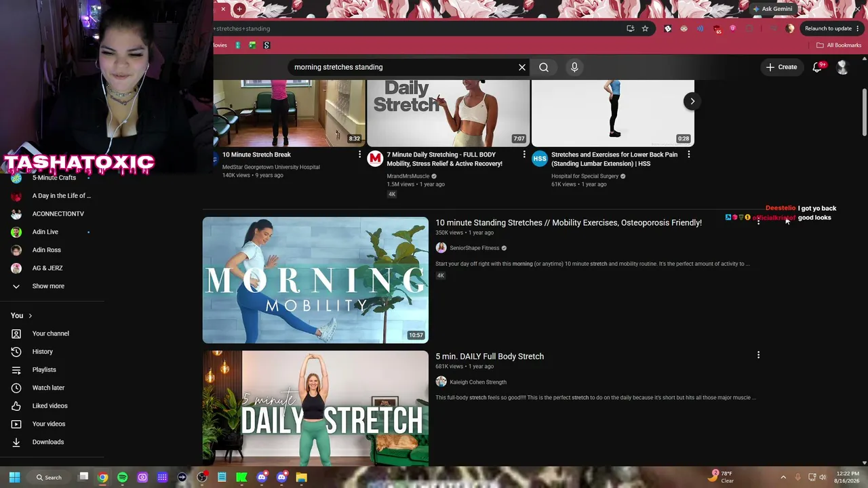This screenshot has height=488, width=868.
Task: Open options for '7 Minute Daily Stretching' video
Action: (524, 155)
